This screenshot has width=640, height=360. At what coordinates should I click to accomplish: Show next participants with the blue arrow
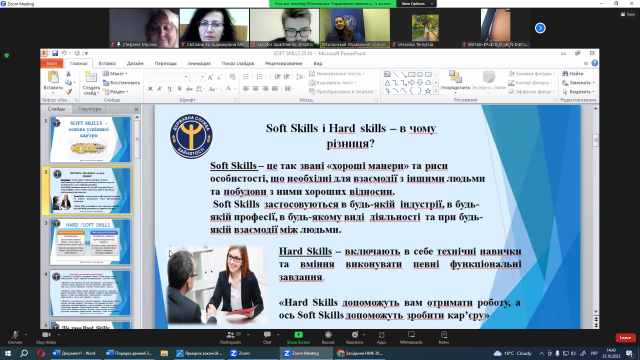tap(540, 28)
